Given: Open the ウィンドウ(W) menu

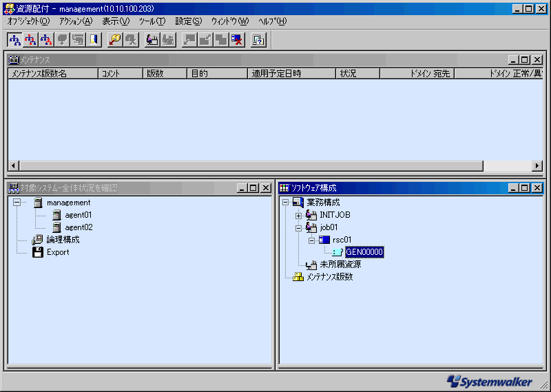Looking at the screenshot, I should point(230,21).
